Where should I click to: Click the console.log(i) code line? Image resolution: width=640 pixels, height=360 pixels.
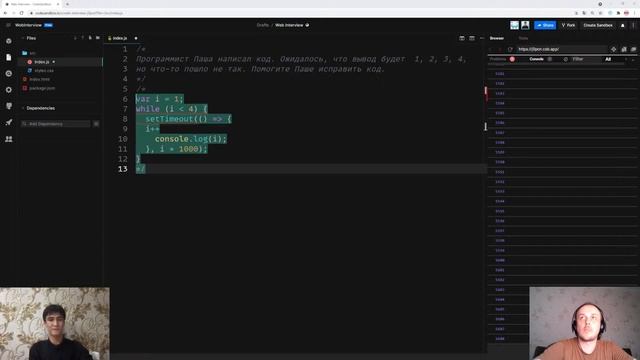pyautogui.click(x=191, y=139)
